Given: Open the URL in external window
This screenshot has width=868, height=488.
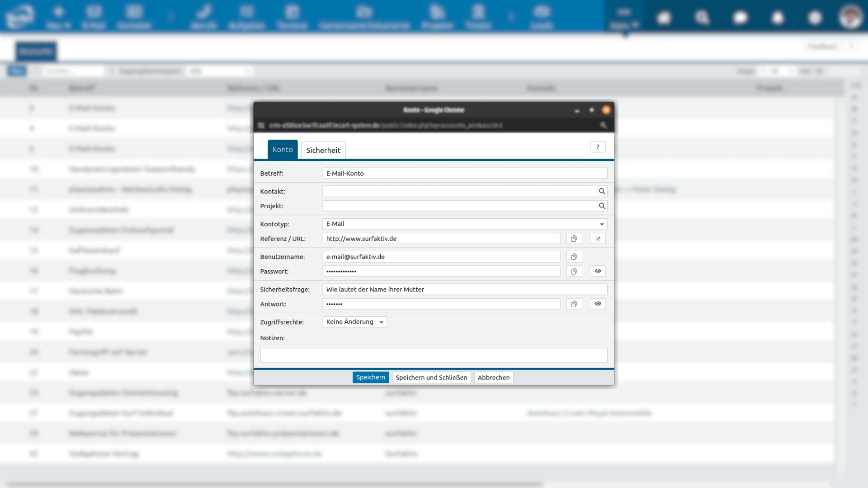Looking at the screenshot, I should click(x=598, y=239).
